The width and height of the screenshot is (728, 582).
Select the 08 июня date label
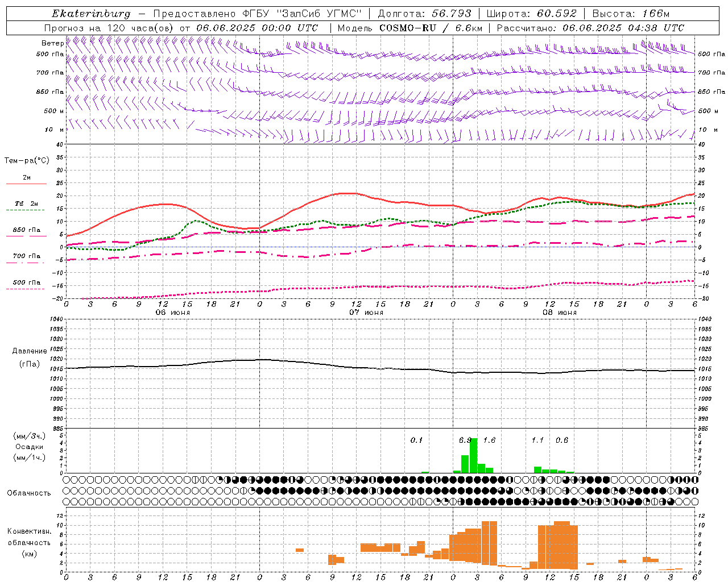tap(560, 313)
